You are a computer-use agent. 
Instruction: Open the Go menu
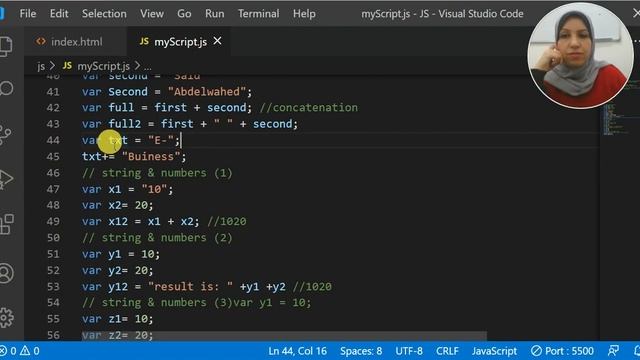184,13
